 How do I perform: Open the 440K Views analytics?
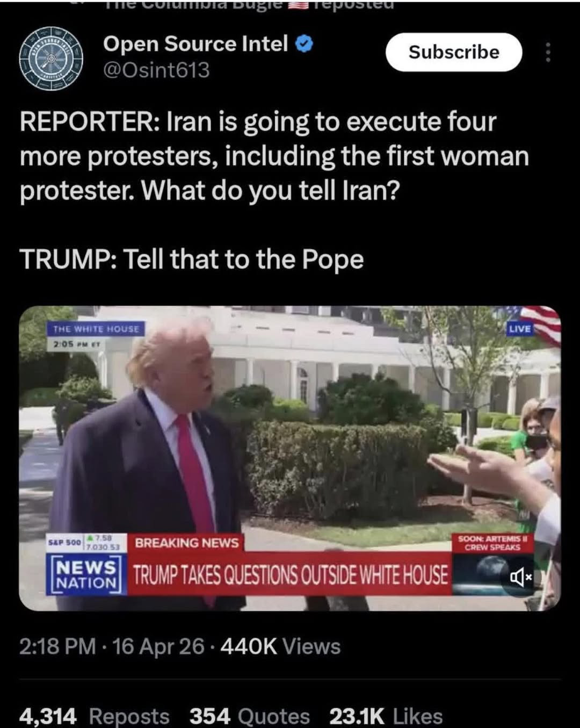coord(280,646)
